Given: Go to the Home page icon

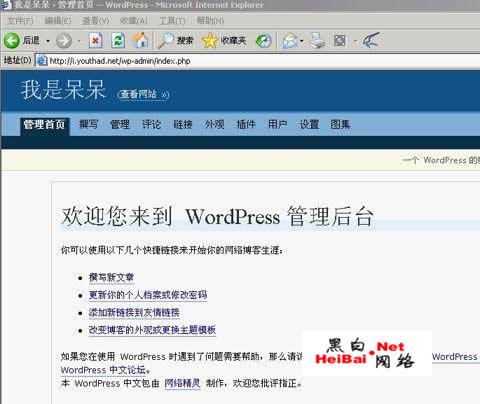Looking at the screenshot, I should tap(141, 40).
